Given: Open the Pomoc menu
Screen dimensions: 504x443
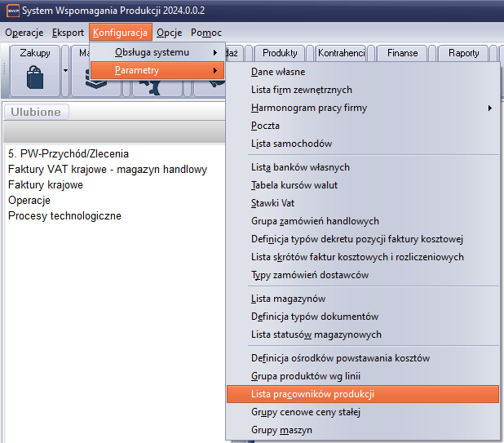Looking at the screenshot, I should coord(206,33).
